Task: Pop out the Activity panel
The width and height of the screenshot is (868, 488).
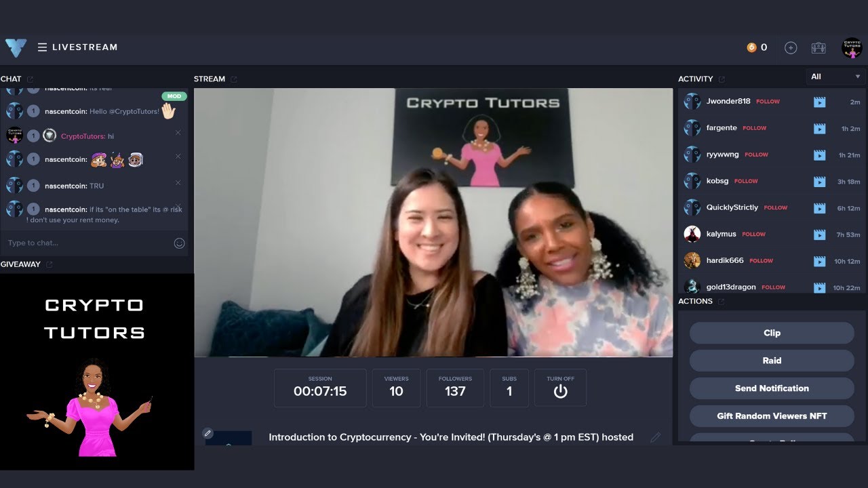Action: [722, 79]
